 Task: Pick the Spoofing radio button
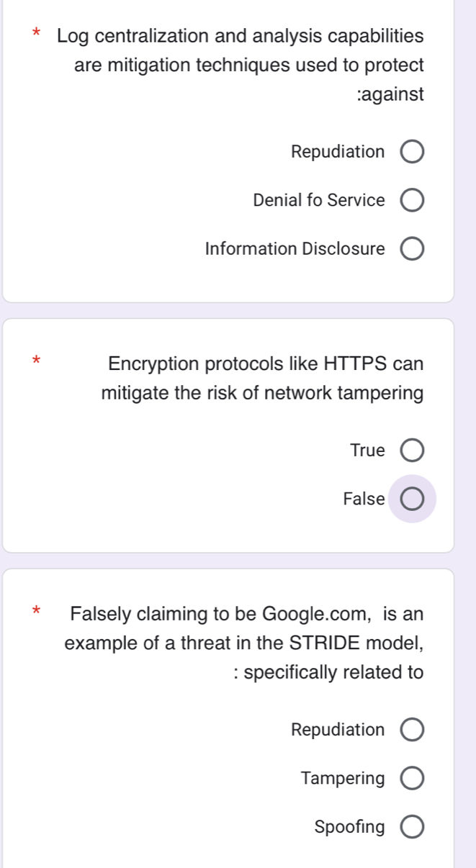(x=412, y=828)
